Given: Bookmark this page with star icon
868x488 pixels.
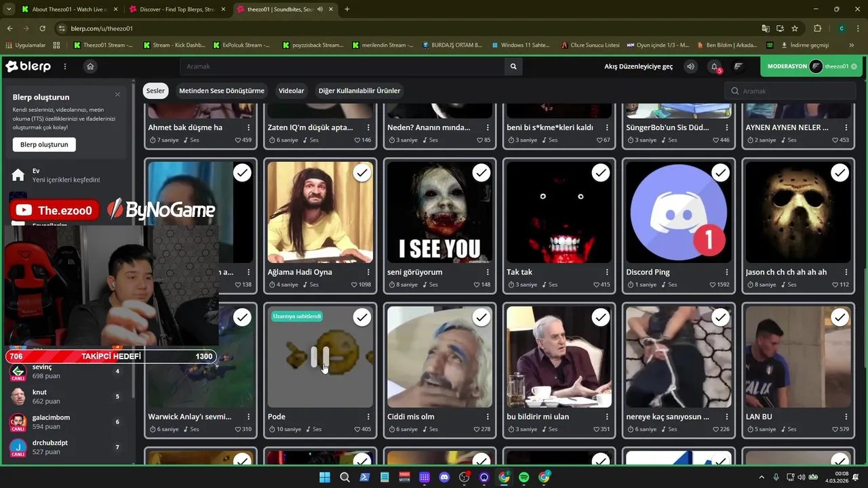Looking at the screenshot, I should (795, 28).
